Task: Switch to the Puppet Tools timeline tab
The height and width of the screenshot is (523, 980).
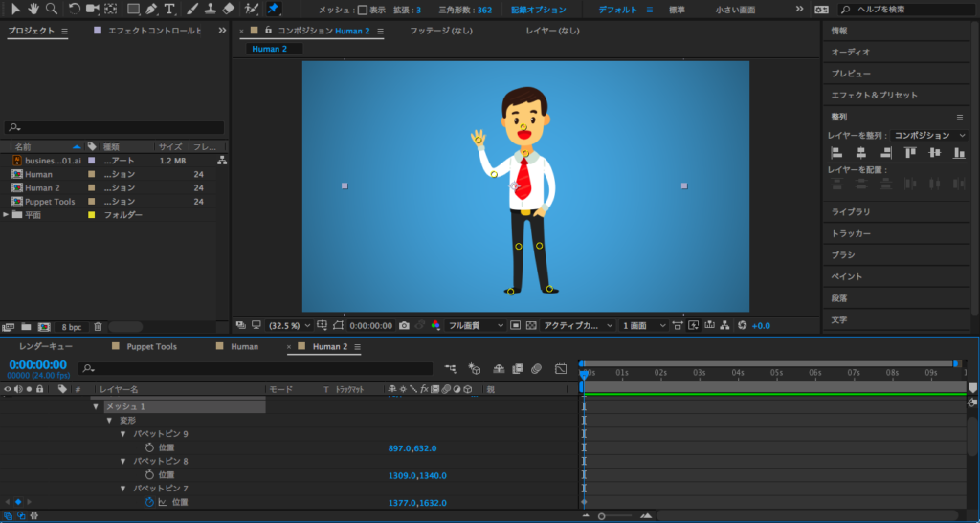Action: click(151, 346)
